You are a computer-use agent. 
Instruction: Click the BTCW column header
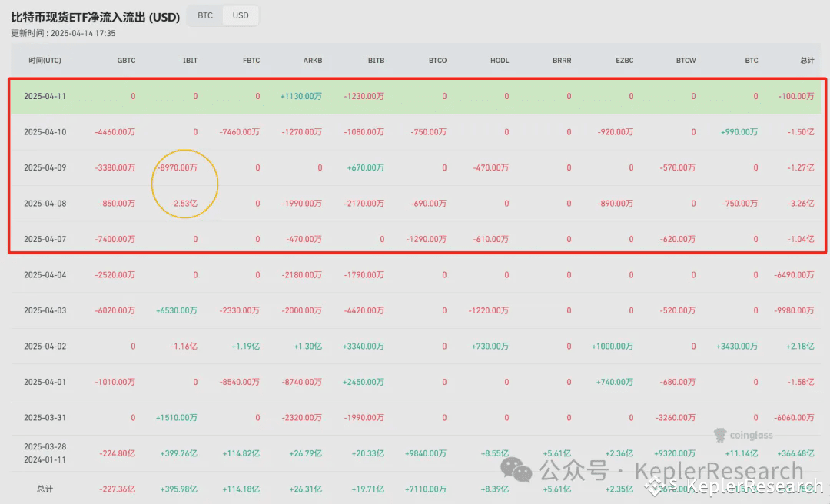coord(686,61)
